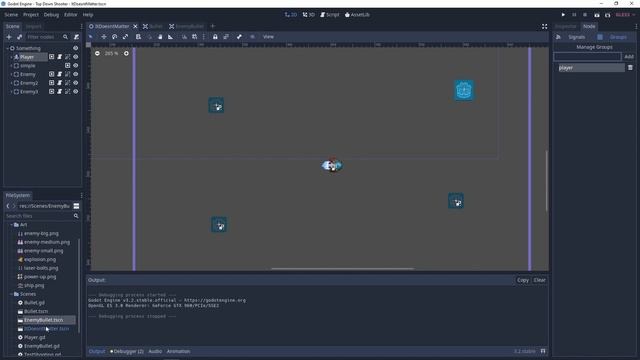This screenshot has width=640, height=360.
Task: Click the group children icon beside the lock
Action: click(x=226, y=37)
